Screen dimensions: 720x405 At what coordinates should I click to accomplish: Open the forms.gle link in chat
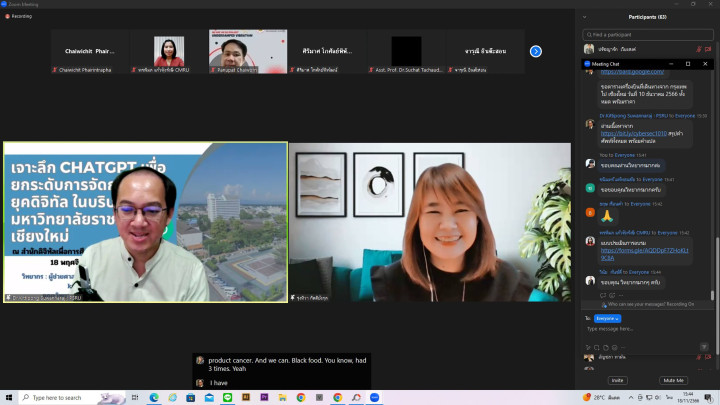click(x=644, y=254)
